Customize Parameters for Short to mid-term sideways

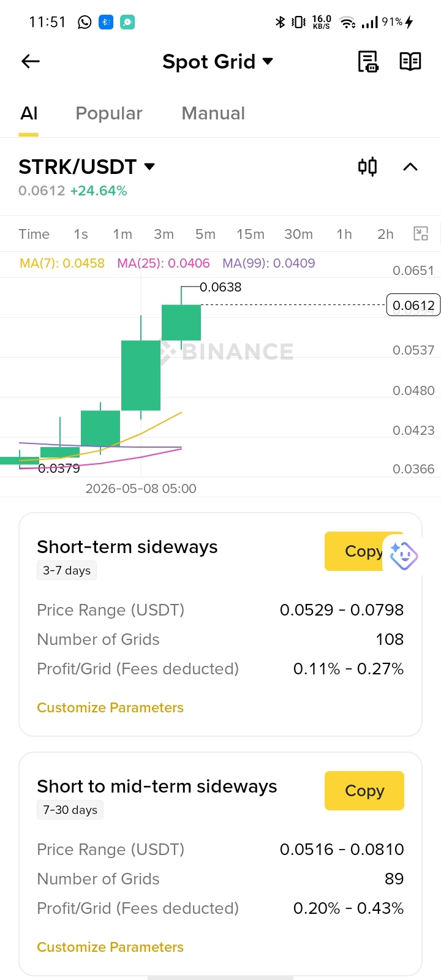(x=110, y=947)
